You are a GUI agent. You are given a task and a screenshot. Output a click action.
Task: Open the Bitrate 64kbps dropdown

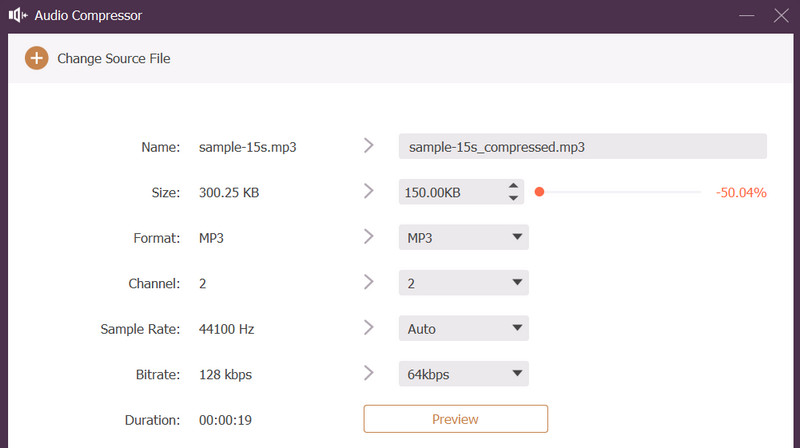[463, 374]
